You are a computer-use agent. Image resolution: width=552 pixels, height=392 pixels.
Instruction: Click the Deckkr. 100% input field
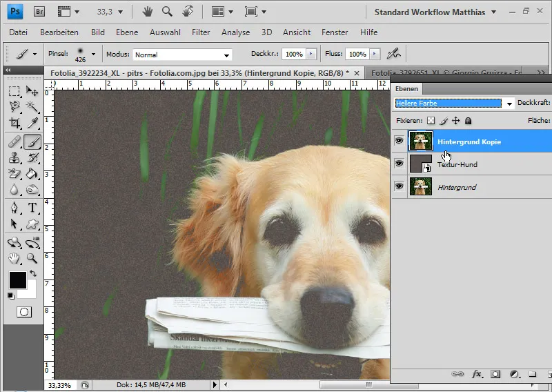click(294, 54)
